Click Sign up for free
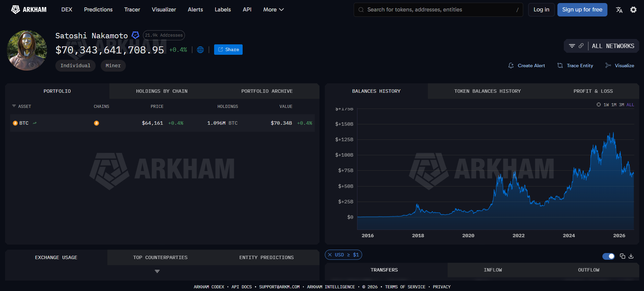 [582, 10]
